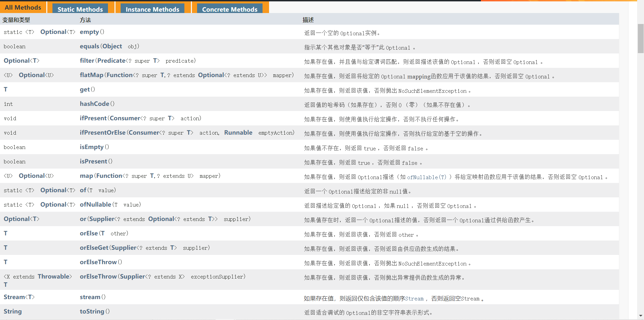Open orElseThrow with exceptionSupplier method link
Image resolution: width=644 pixels, height=320 pixels.
(x=98, y=276)
